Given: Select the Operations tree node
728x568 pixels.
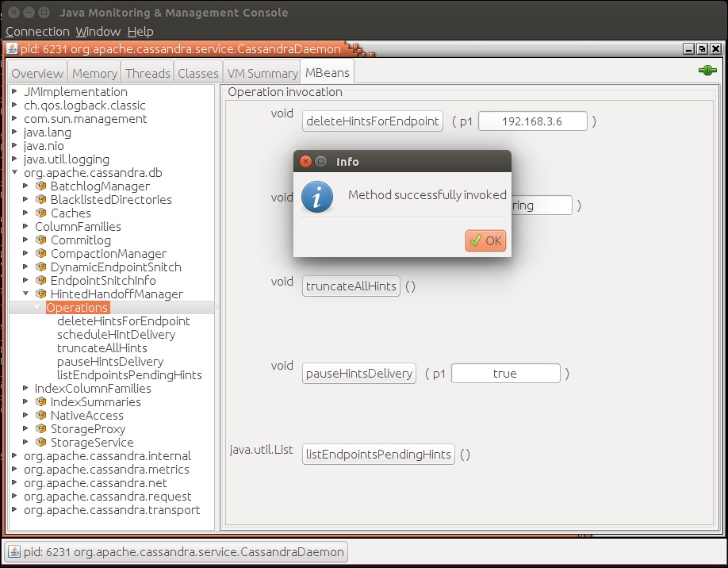Looking at the screenshot, I should [x=77, y=308].
